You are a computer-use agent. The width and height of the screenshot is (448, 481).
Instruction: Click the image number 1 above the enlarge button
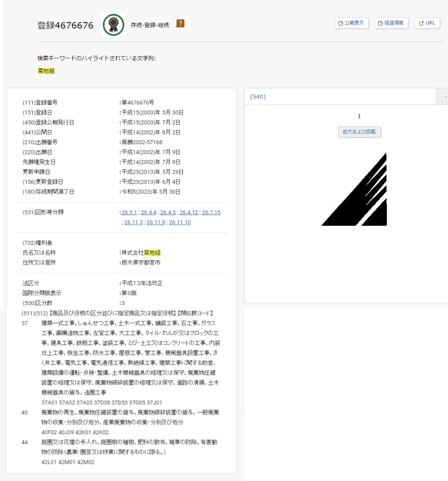point(359,116)
